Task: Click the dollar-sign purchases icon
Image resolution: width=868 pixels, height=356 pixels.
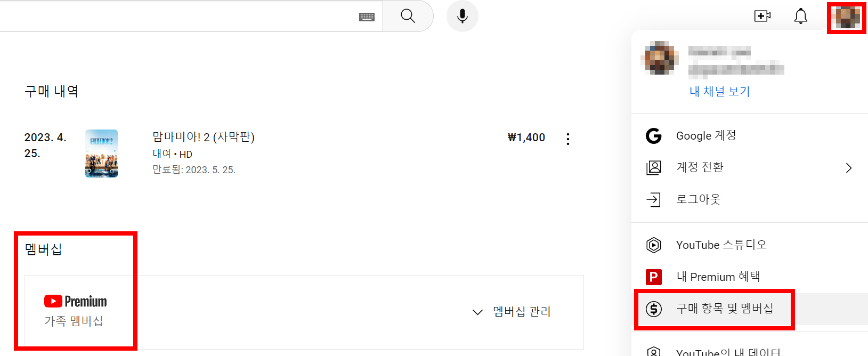Action: point(653,309)
